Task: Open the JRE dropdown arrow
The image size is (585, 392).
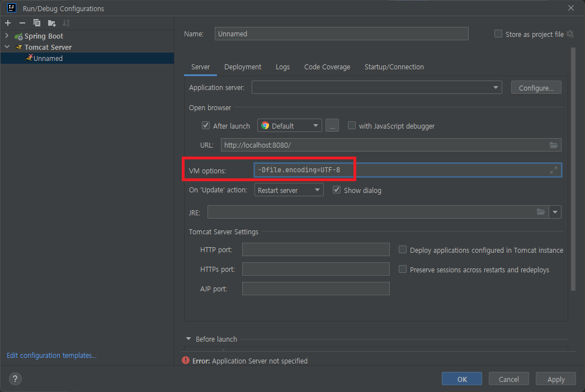Action: pos(555,212)
